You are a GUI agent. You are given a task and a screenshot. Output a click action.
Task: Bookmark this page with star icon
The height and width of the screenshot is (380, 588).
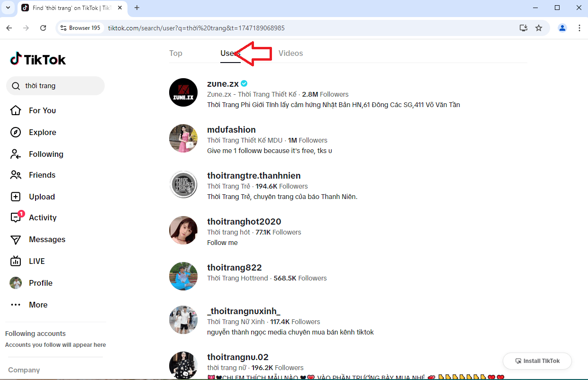(539, 28)
